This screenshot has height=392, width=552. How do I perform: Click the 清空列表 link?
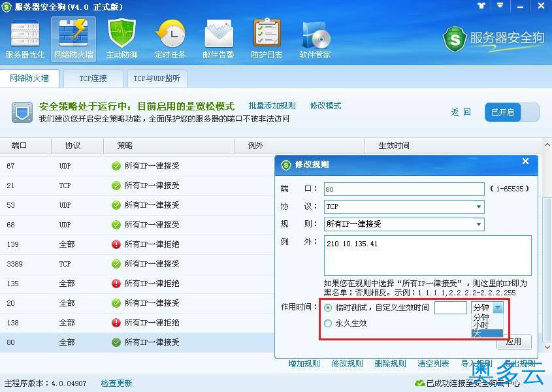click(x=433, y=364)
